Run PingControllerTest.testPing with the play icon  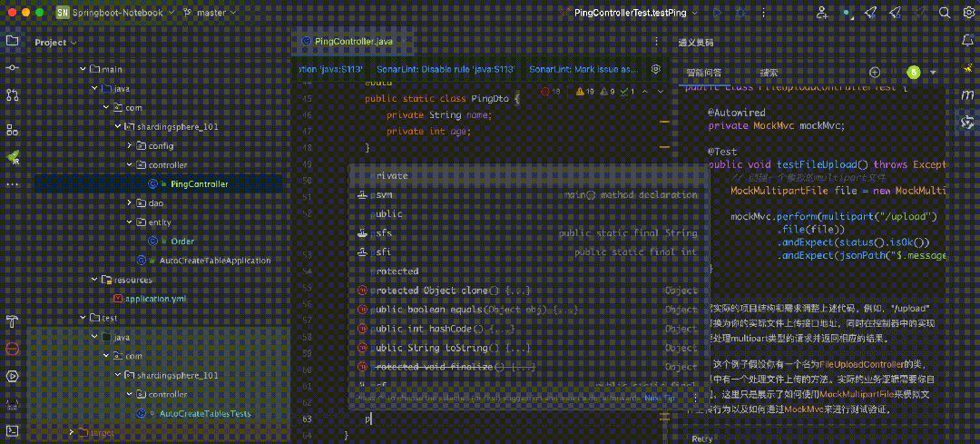click(x=717, y=13)
